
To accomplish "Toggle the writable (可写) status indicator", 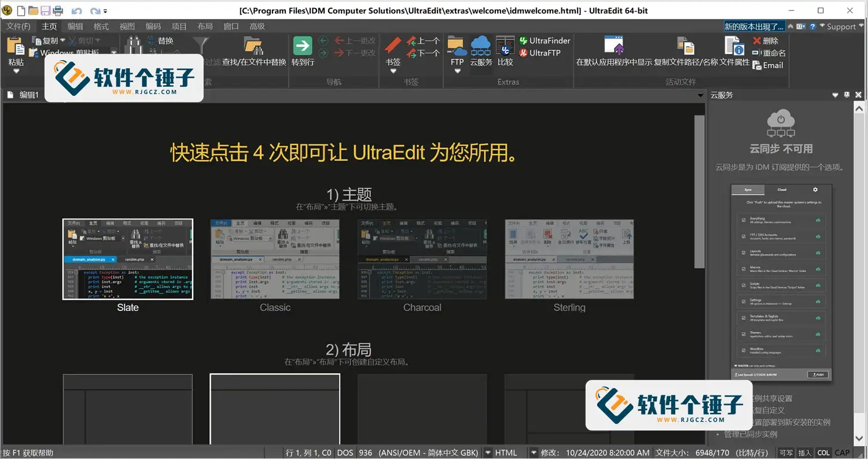I will tap(786, 453).
